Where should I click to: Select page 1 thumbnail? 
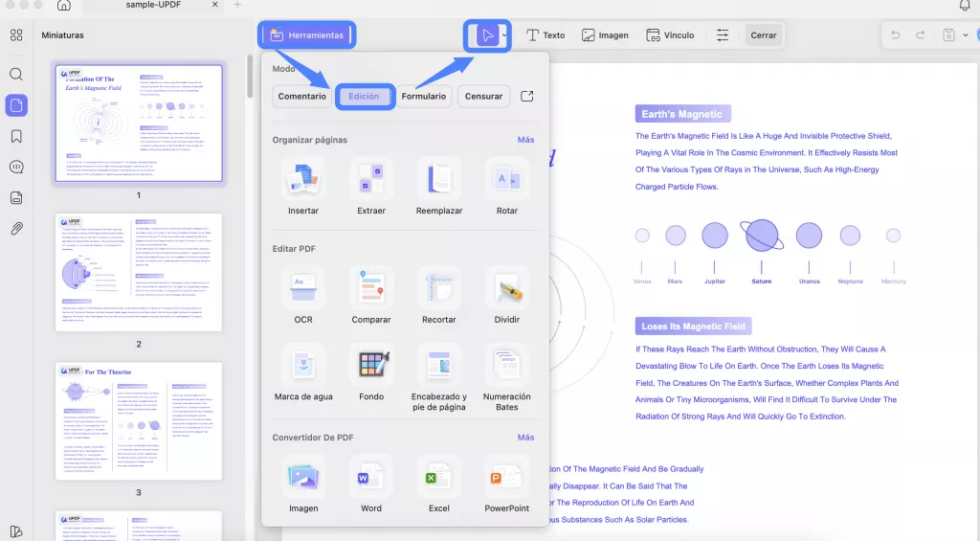tap(139, 124)
